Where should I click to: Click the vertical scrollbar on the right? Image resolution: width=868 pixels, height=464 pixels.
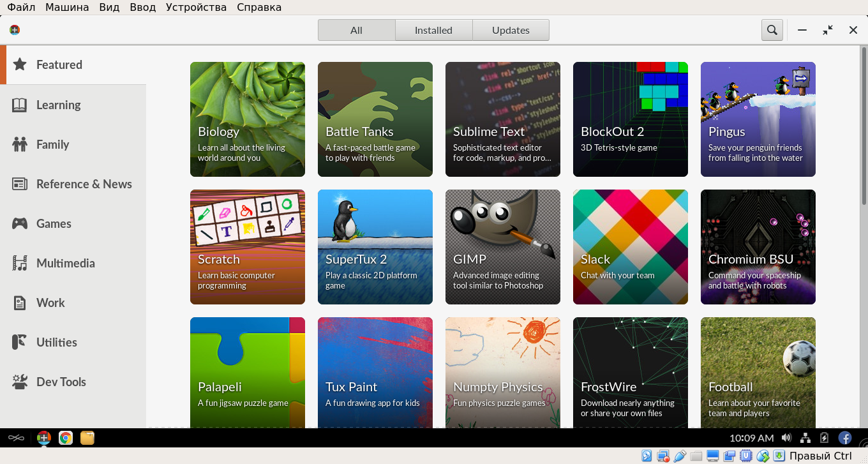[x=865, y=126]
